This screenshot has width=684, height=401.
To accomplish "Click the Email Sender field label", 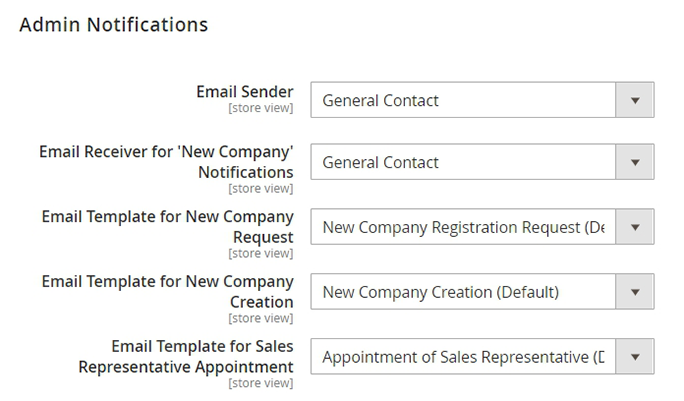I will (245, 92).
